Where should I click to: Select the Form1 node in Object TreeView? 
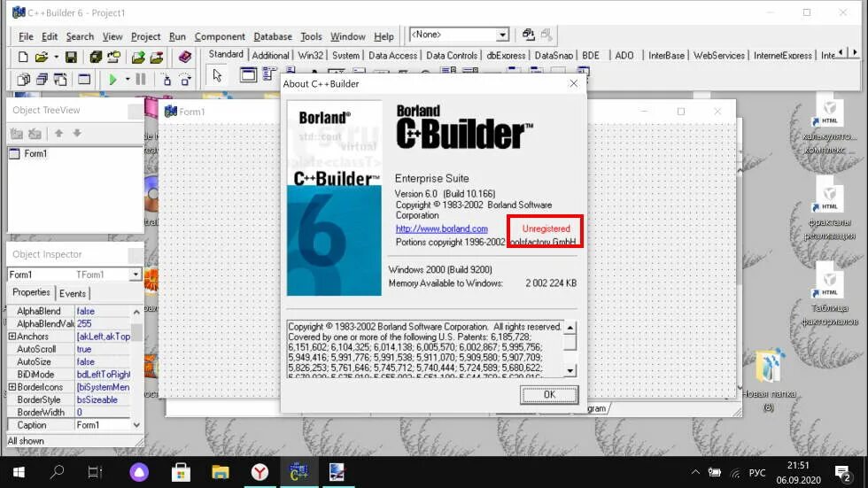pos(35,153)
